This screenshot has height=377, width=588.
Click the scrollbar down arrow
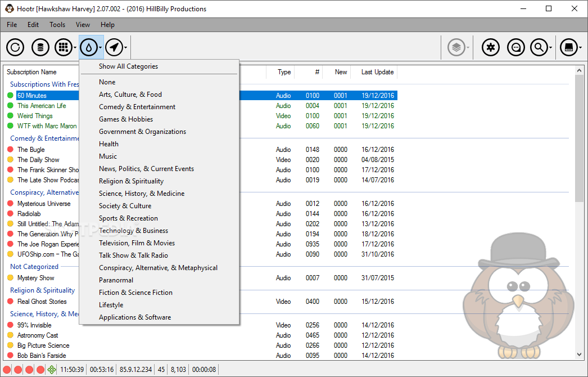(579, 354)
